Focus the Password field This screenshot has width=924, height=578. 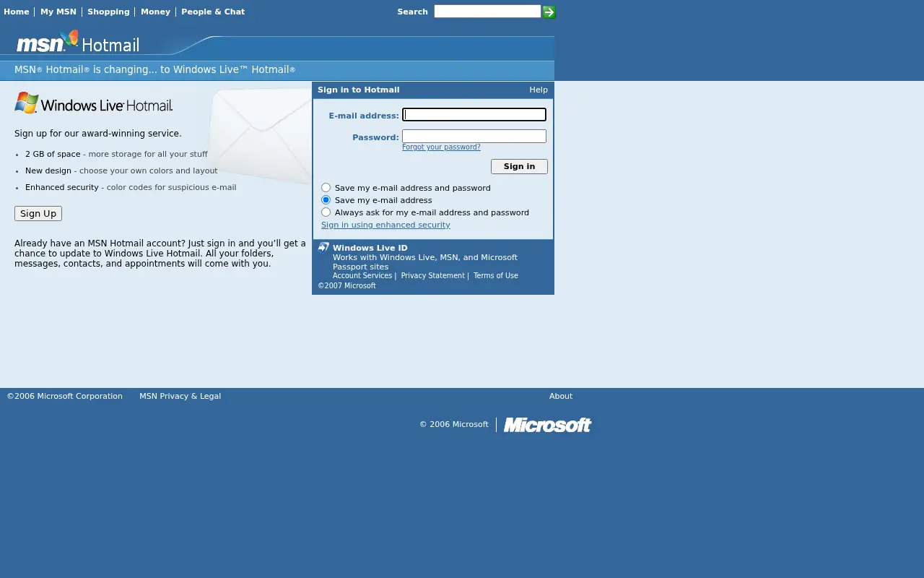(x=474, y=136)
